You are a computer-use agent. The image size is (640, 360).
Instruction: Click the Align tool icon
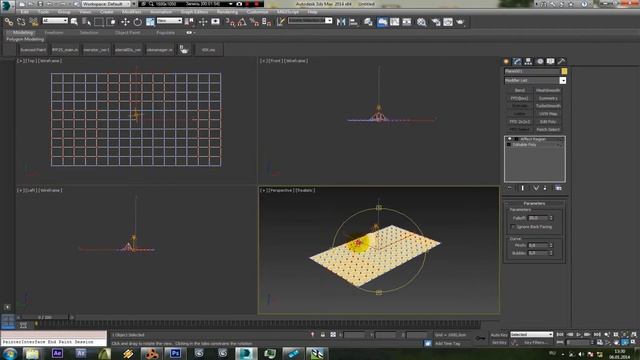pos(353,22)
